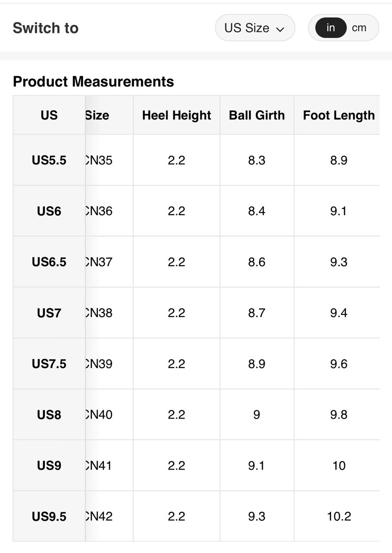Click foot length value 10.2
Viewport: 392px width, 553px height.
pyautogui.click(x=338, y=516)
